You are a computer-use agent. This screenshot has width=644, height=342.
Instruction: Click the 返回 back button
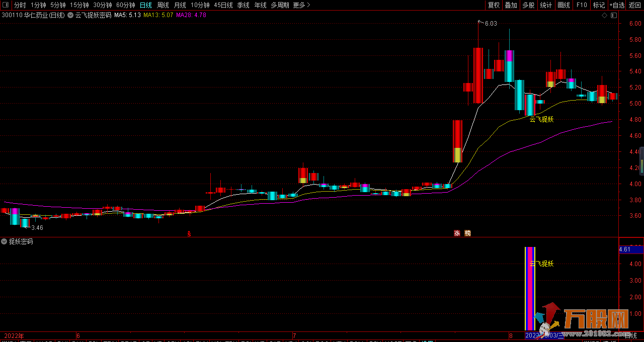pyautogui.click(x=635, y=5)
